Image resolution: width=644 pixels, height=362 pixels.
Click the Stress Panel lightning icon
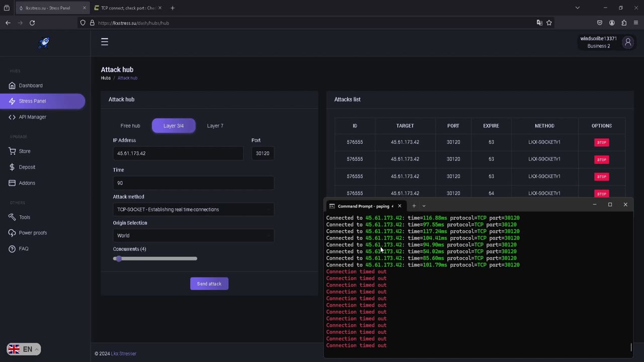coord(12,101)
